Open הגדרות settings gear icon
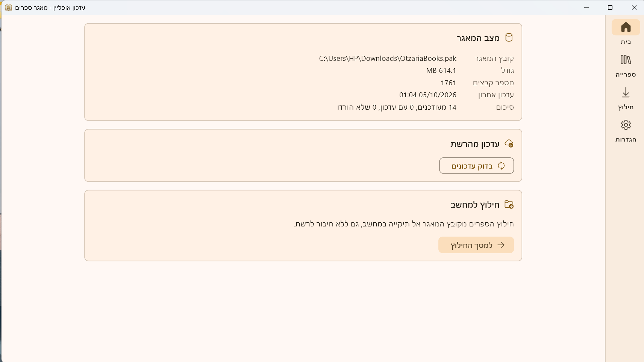644x362 pixels. coord(626,125)
